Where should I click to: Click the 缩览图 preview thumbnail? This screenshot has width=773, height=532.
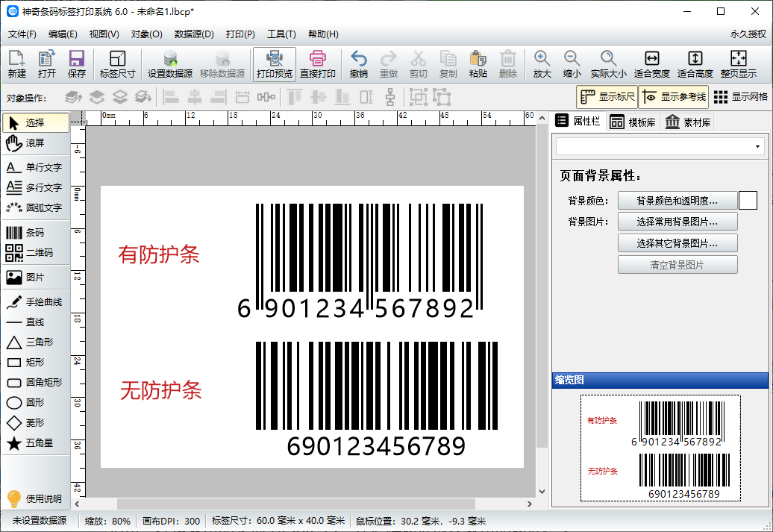(x=660, y=448)
